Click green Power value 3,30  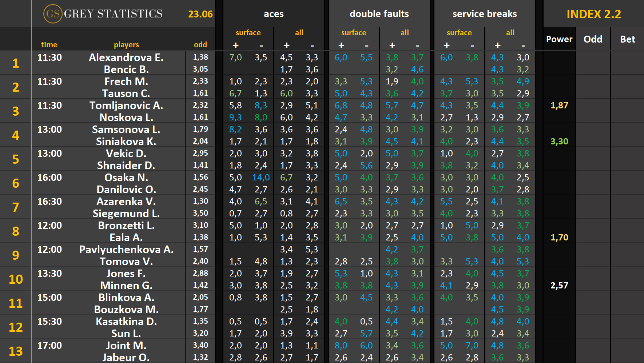coord(559,141)
